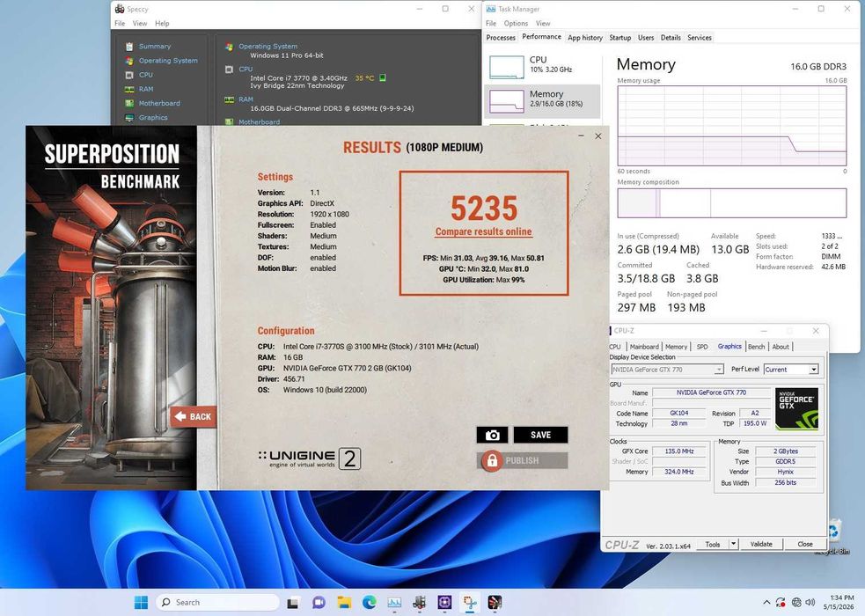Click green CPU temperature indicator icon in Speccy
865x616 pixels.
[383, 77]
